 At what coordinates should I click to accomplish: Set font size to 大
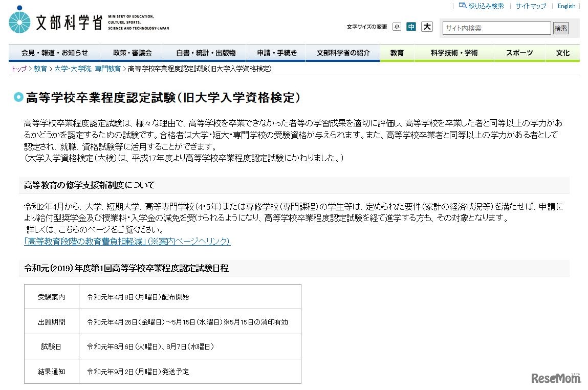pyautogui.click(x=427, y=27)
